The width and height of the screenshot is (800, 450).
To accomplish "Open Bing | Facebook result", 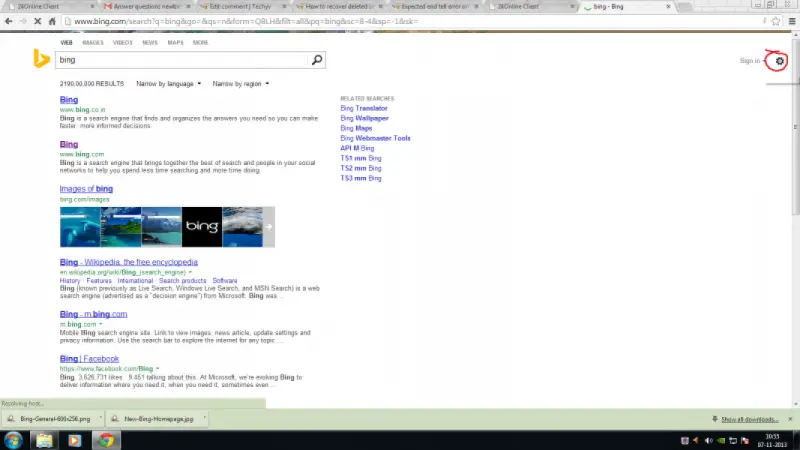I will (x=89, y=359).
